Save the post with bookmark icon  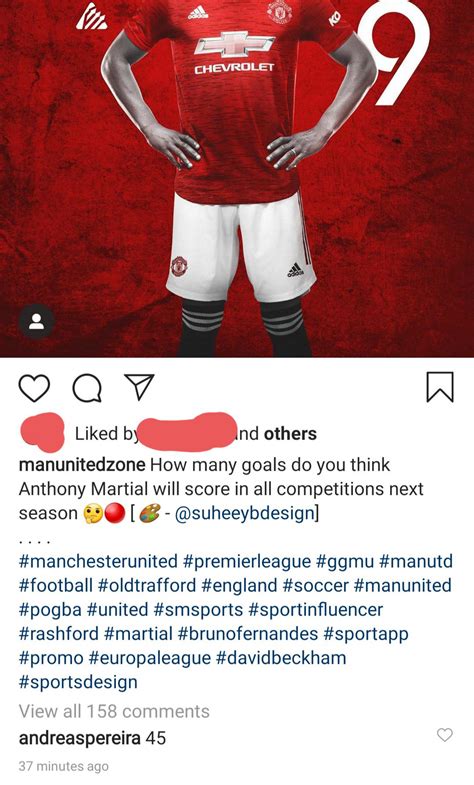tap(440, 387)
